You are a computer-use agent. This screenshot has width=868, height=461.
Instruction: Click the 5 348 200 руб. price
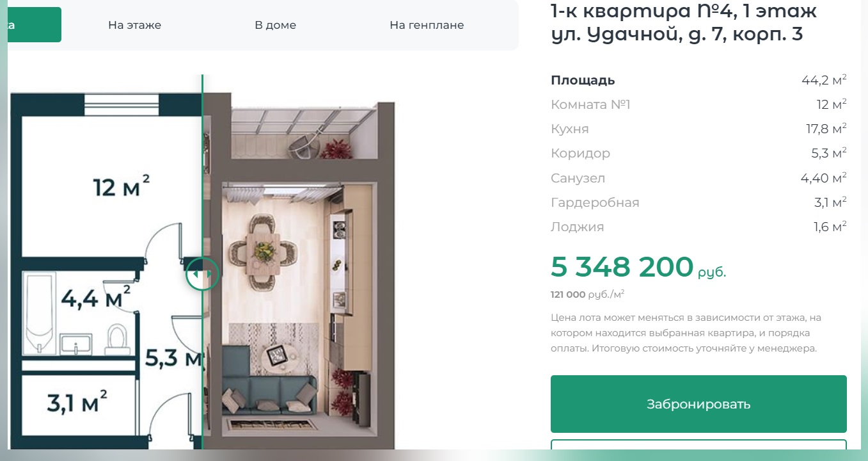coord(638,268)
